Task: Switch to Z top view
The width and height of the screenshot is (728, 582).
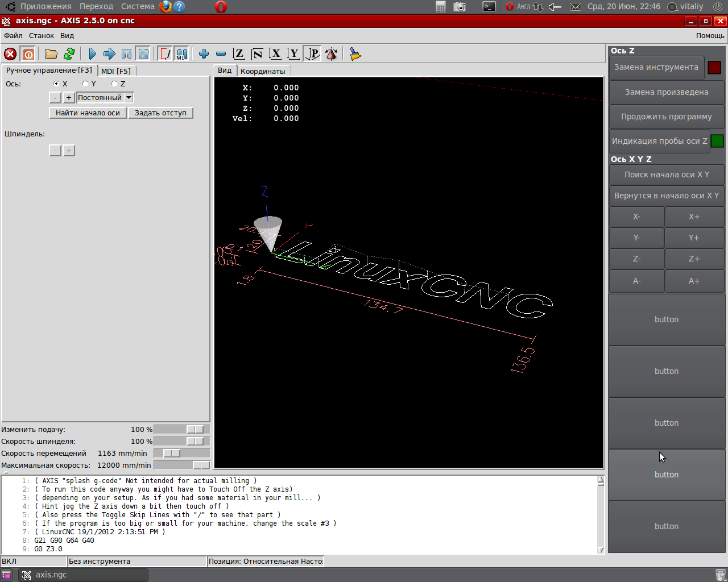Action: [239, 54]
